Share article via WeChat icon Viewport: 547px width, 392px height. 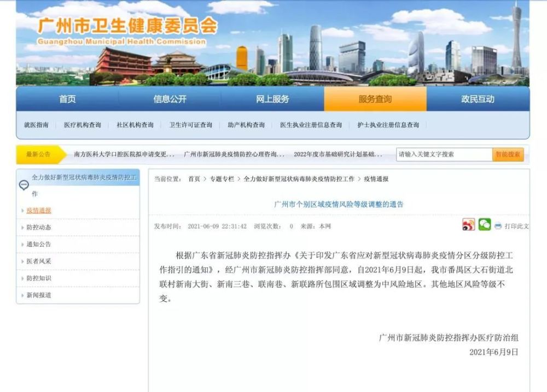coord(484,224)
